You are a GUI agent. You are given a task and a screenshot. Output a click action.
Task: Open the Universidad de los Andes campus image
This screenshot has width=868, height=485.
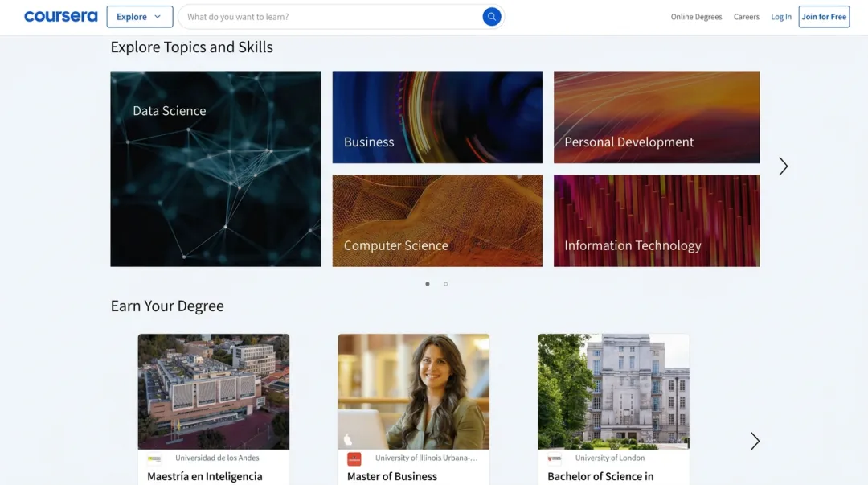click(x=214, y=392)
